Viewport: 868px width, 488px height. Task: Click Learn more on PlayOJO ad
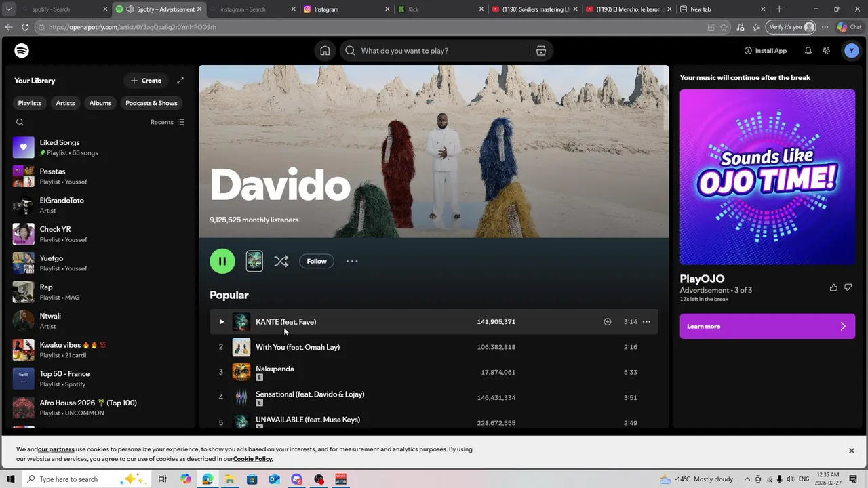(x=768, y=327)
